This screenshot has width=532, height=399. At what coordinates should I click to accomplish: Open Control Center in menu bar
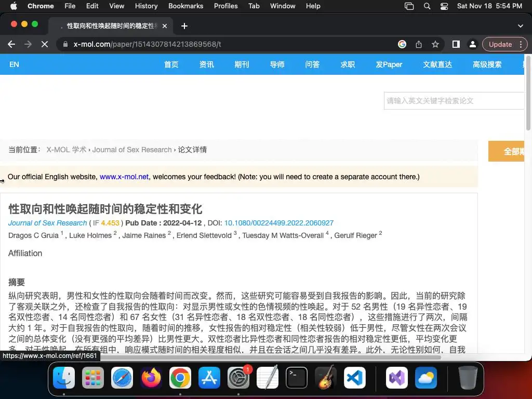pyautogui.click(x=444, y=6)
